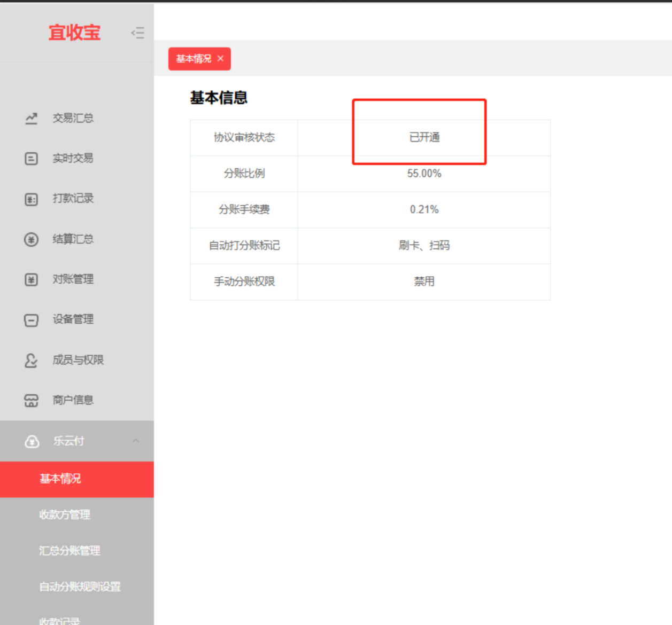672x625 pixels.
Task: Click the 结算汇总 yen circle icon
Action: (x=32, y=239)
